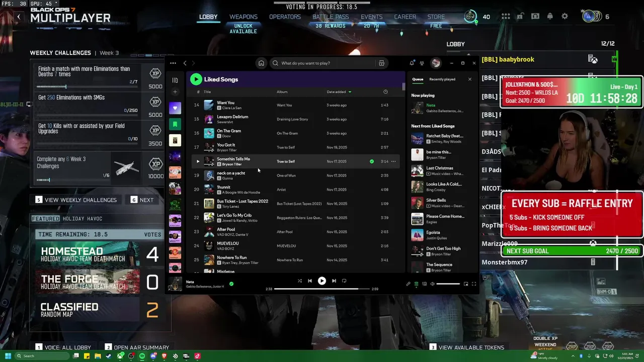Screen dimensions: 644x362
Task: Open artist link A Boogie Wit da Hoodie
Action: pos(241,192)
